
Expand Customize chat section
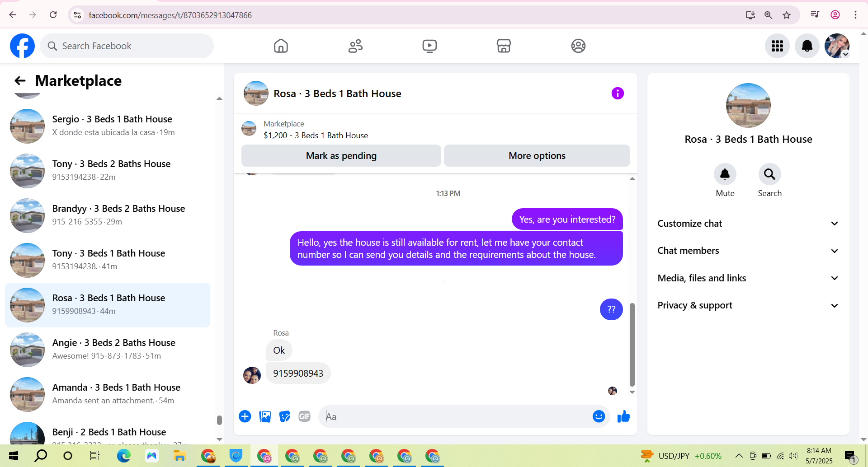pyautogui.click(x=748, y=224)
